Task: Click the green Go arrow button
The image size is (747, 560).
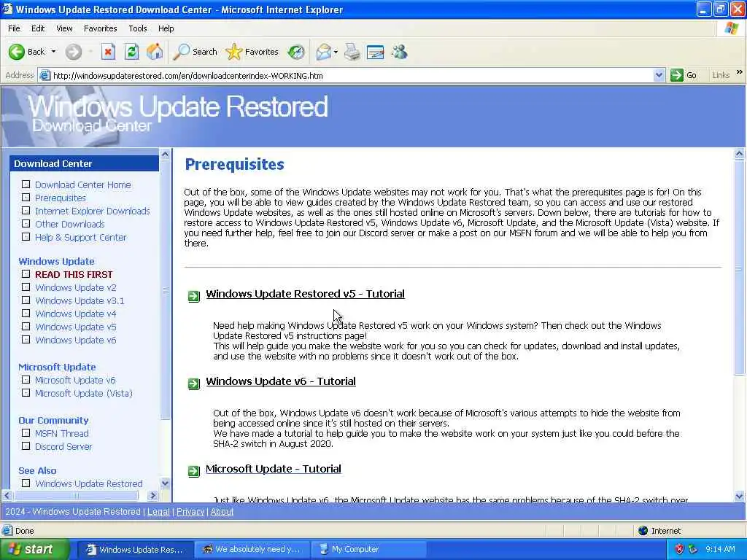Action: coord(683,75)
